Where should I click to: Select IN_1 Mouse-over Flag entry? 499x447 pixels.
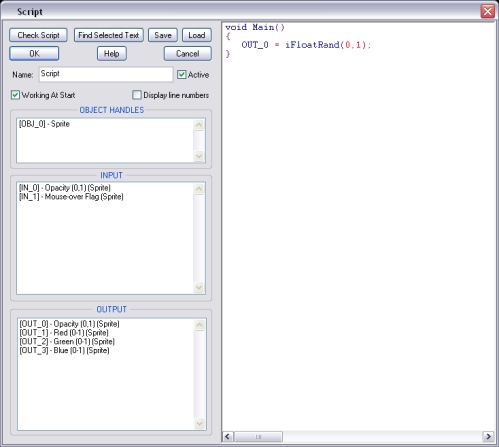point(71,197)
